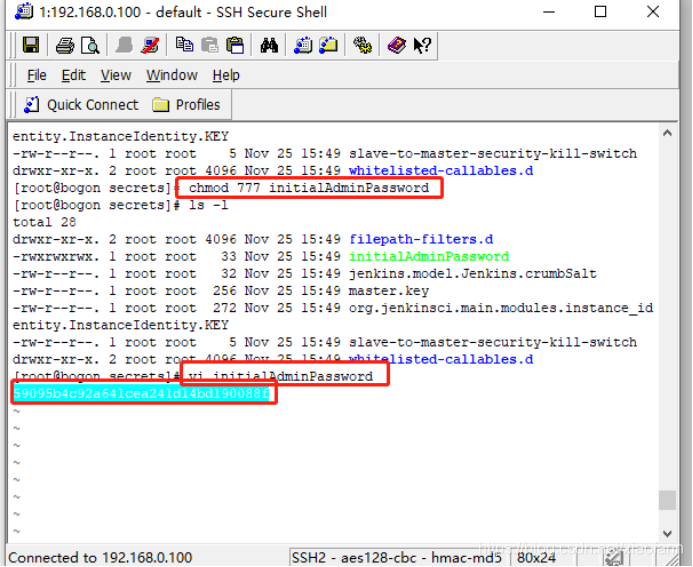Image resolution: width=693 pixels, height=567 pixels.
Task: Open the Help menu
Action: point(226,76)
